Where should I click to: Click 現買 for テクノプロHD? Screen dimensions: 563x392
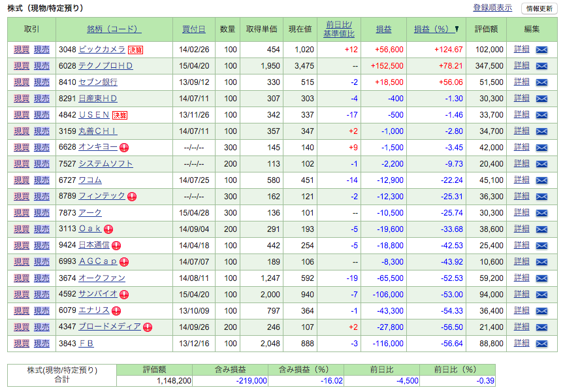(22, 66)
